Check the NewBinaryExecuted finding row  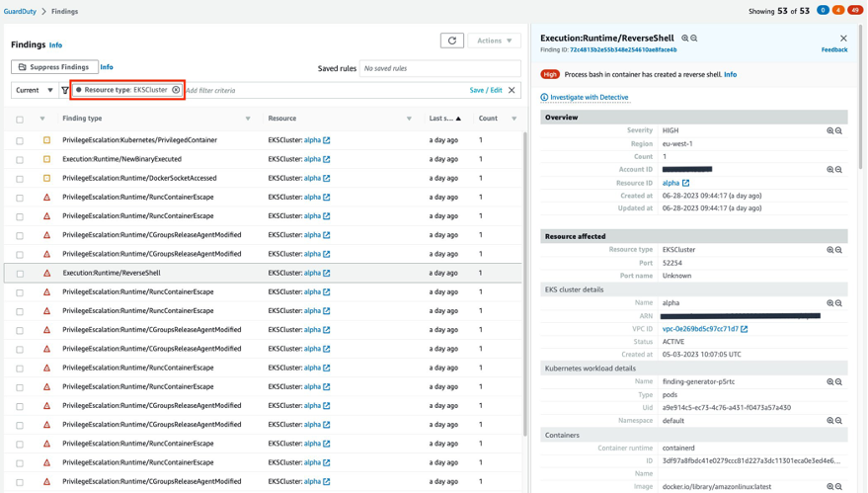point(20,159)
